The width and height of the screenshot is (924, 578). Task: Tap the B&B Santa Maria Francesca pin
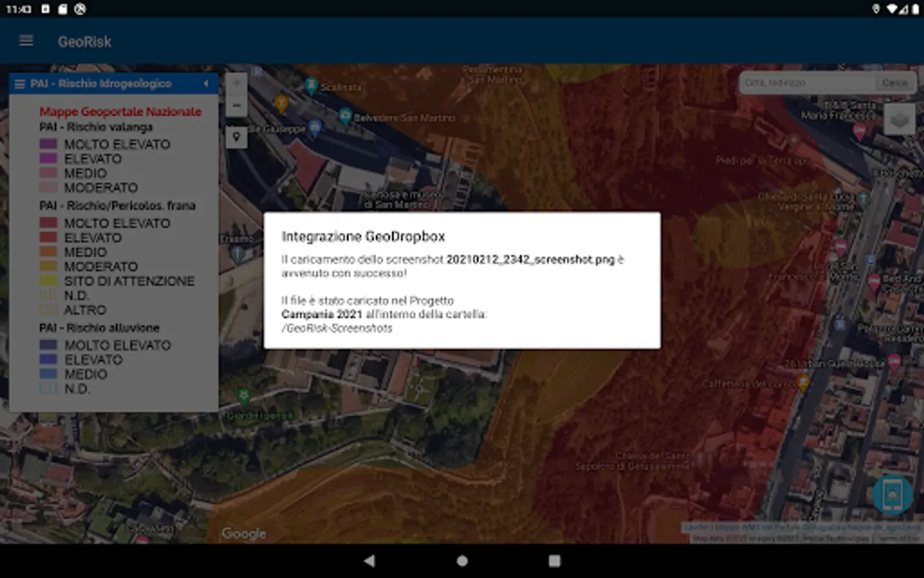click(860, 131)
